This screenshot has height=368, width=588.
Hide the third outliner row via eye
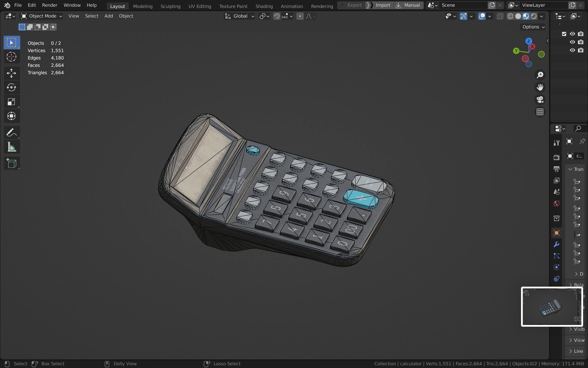[572, 50]
